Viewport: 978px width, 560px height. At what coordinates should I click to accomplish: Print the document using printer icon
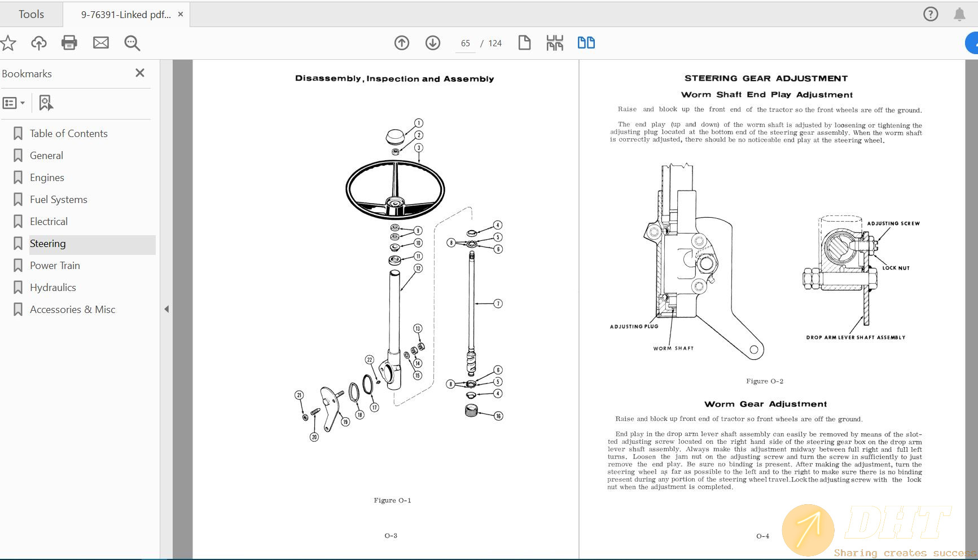[x=69, y=43]
